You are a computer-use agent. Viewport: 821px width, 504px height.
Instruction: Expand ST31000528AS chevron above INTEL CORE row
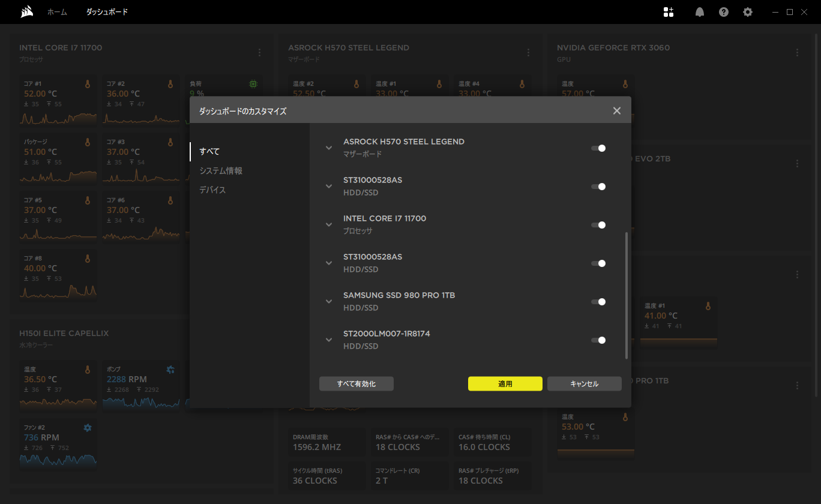coord(329,186)
